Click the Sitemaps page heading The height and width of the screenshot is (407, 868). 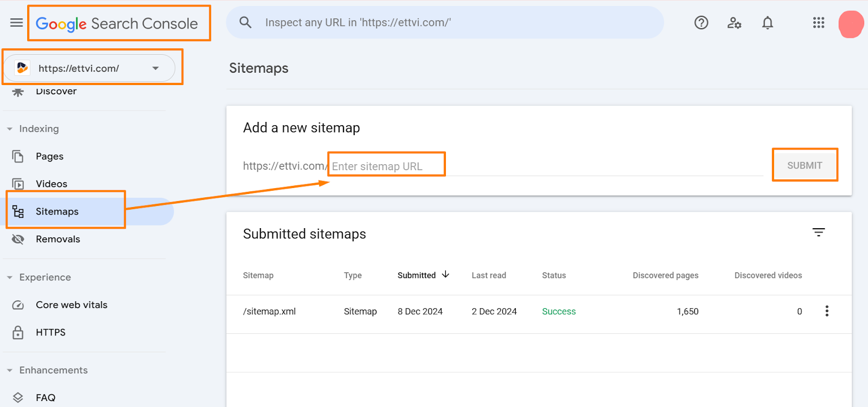pyautogui.click(x=259, y=68)
